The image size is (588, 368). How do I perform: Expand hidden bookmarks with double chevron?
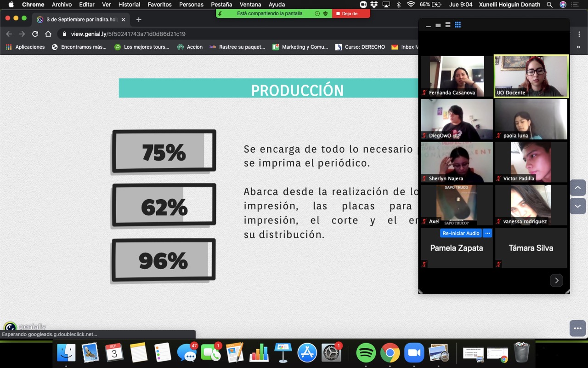tap(578, 47)
